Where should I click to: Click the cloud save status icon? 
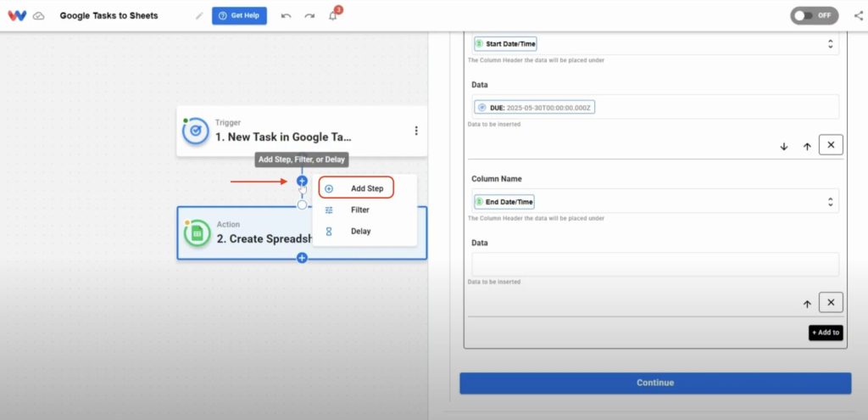(x=39, y=16)
